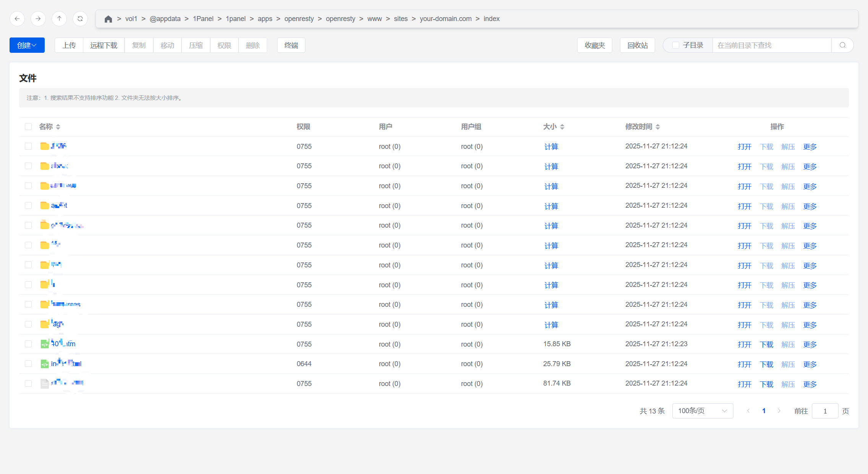Viewport: 868px width, 474px height.
Task: Select page 1 in pagination
Action: point(764,411)
